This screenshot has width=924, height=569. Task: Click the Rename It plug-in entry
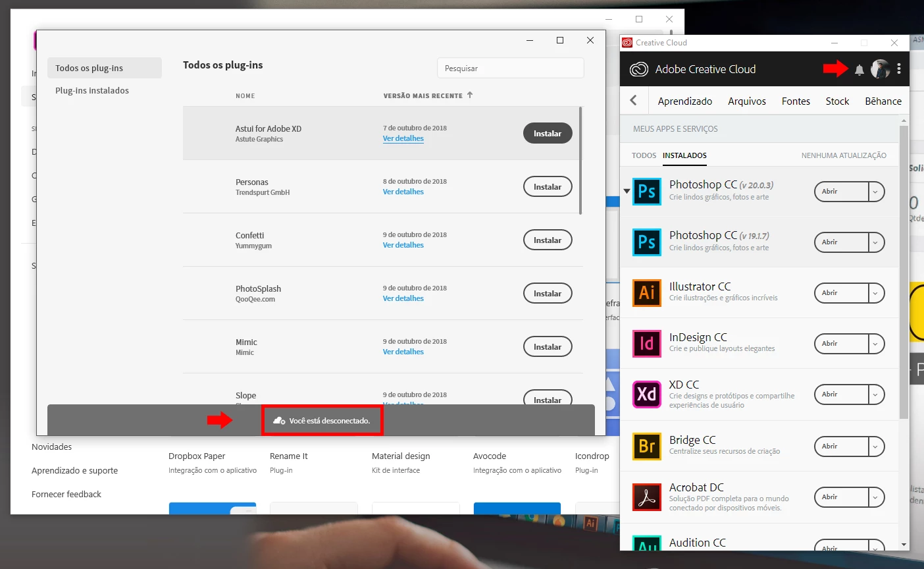click(x=289, y=462)
